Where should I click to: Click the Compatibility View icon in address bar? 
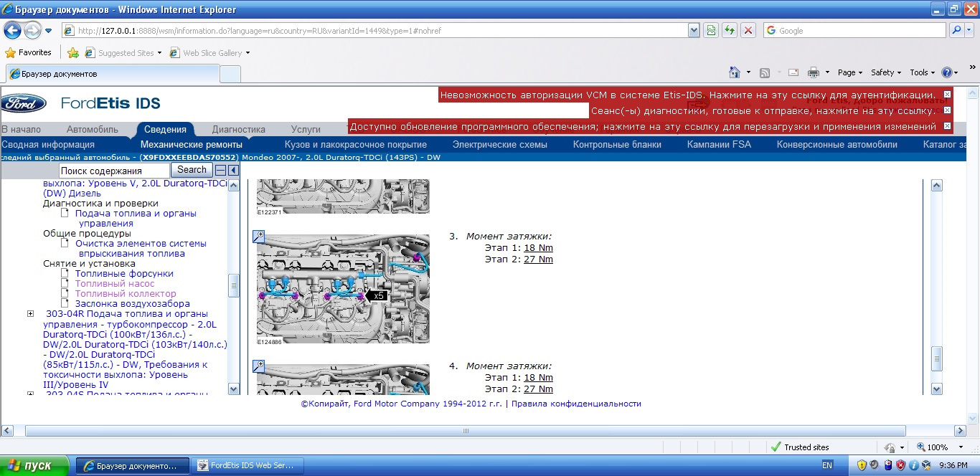[x=711, y=31]
